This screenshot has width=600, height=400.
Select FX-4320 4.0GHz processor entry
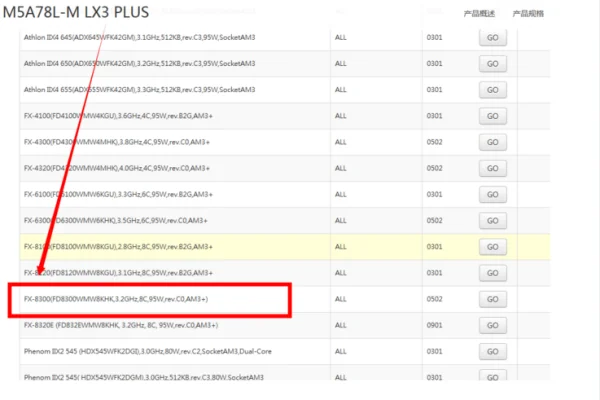pyautogui.click(x=117, y=168)
